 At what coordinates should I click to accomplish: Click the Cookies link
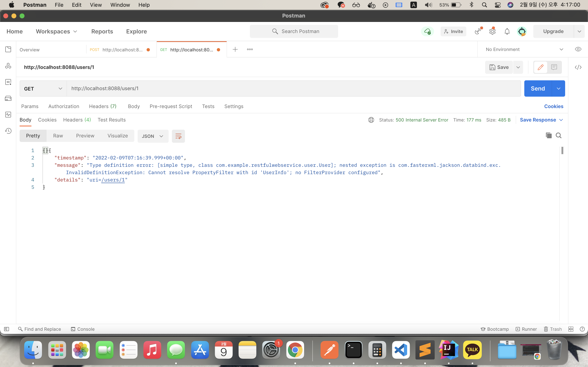pos(553,106)
